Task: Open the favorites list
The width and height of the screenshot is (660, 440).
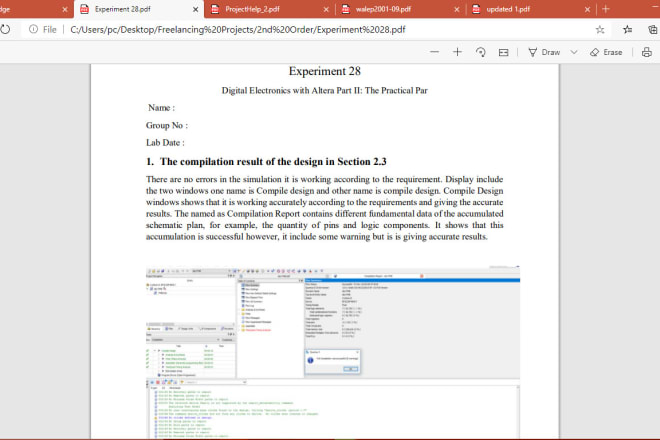Action: coord(628,29)
